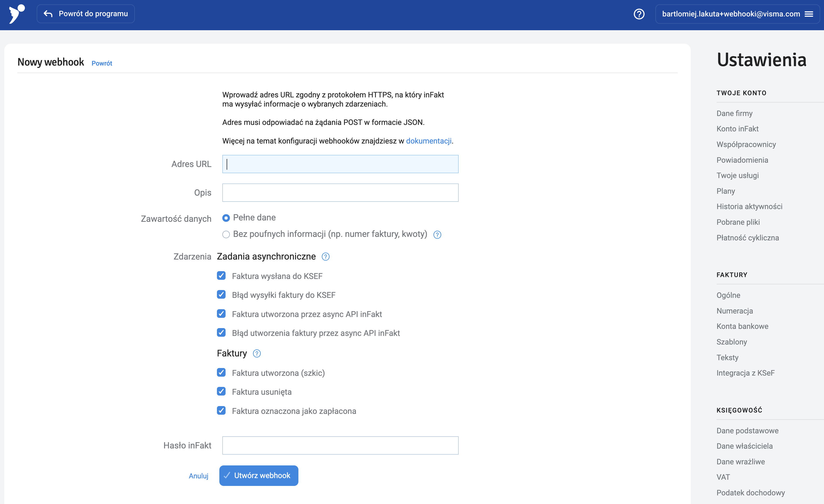
Task: Open 'Teksty' settings item
Action: [x=727, y=357]
